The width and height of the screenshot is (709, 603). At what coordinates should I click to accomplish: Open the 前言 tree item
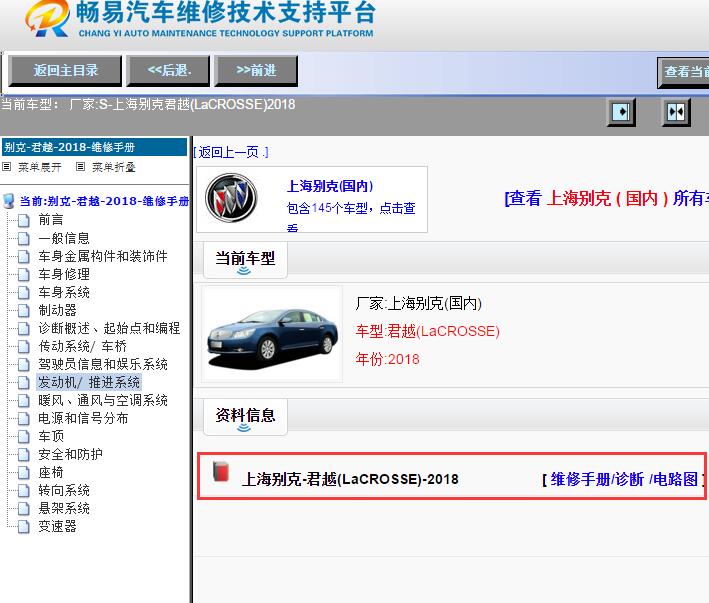tap(51, 220)
